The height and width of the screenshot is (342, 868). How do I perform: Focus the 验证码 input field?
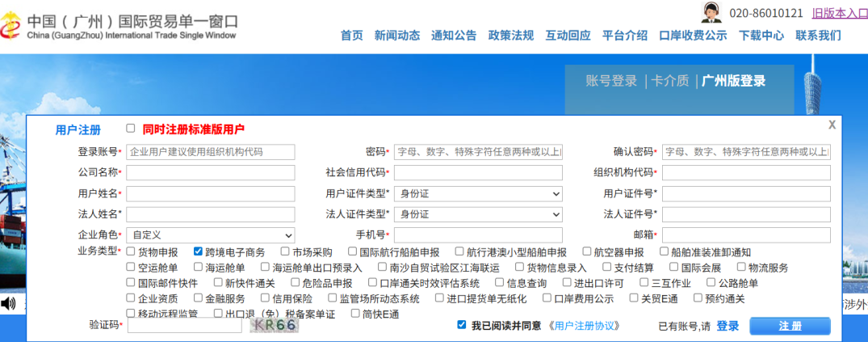[x=185, y=325]
